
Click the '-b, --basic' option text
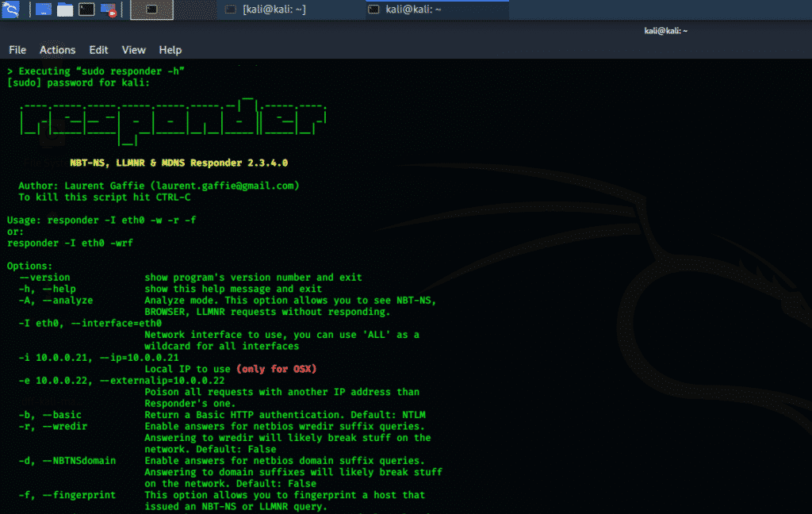50,415
